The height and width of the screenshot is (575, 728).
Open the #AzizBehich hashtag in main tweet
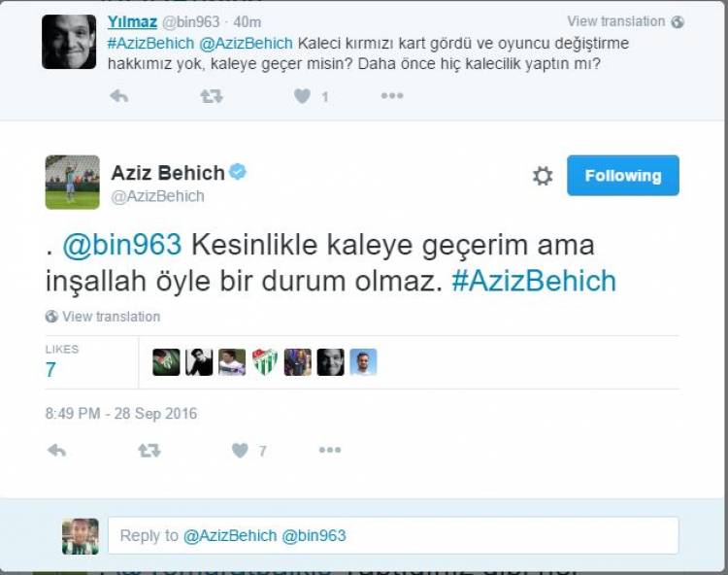click(x=534, y=281)
